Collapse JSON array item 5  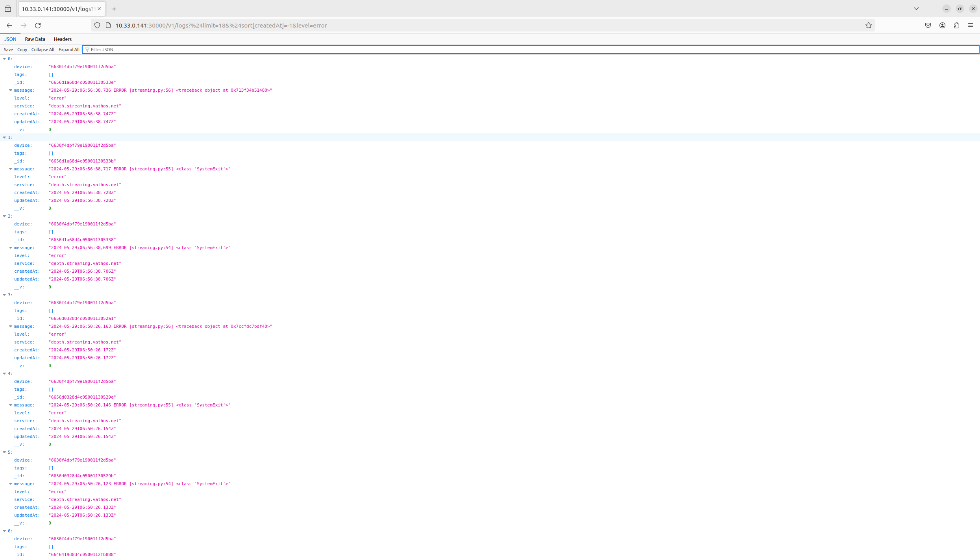(x=4, y=452)
